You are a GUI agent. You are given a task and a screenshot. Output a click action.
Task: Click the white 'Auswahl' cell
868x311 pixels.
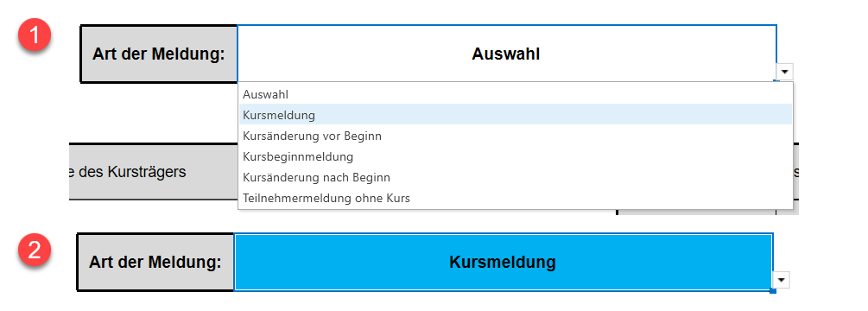(x=506, y=54)
